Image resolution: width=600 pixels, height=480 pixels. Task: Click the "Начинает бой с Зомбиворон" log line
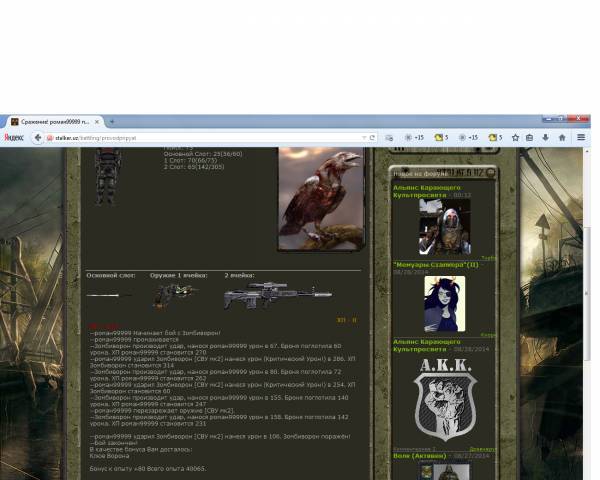point(155,333)
